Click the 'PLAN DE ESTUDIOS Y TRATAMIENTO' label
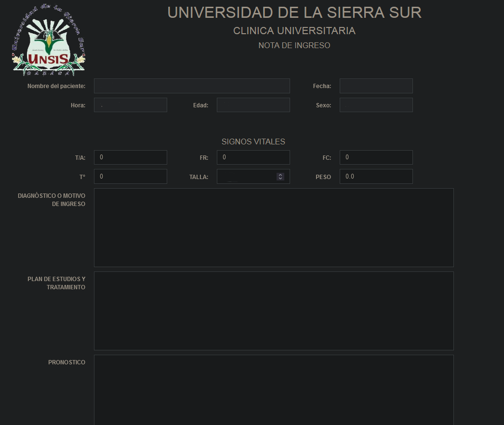 (x=56, y=283)
